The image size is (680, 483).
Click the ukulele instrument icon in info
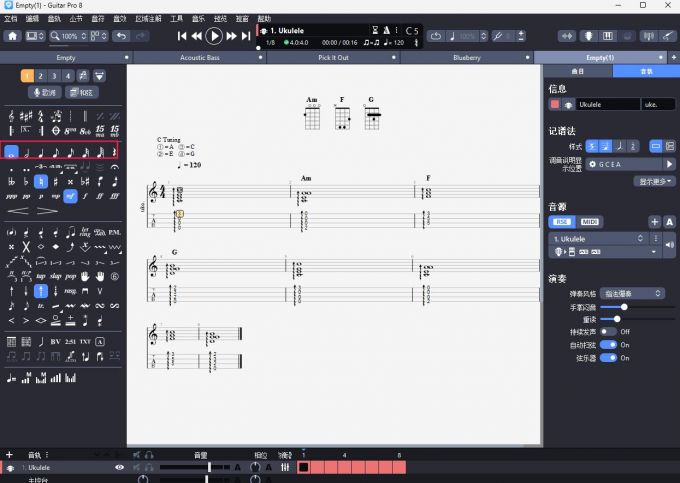point(569,104)
